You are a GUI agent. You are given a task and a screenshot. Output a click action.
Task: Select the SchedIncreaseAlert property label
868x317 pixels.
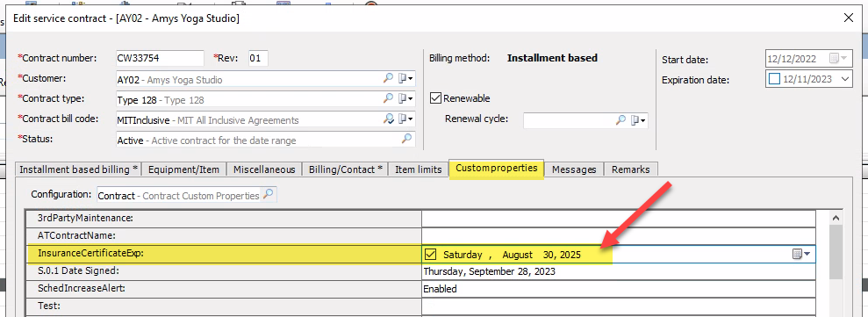tap(81, 289)
